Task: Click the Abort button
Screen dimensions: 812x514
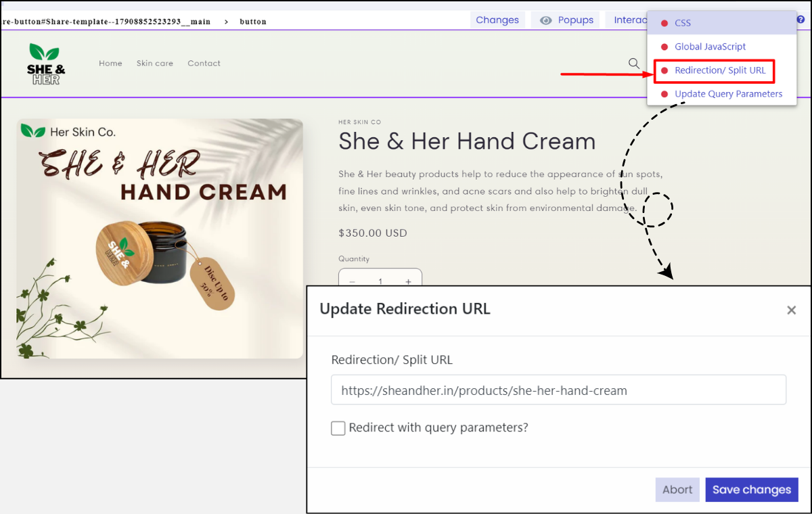Action: 677,490
